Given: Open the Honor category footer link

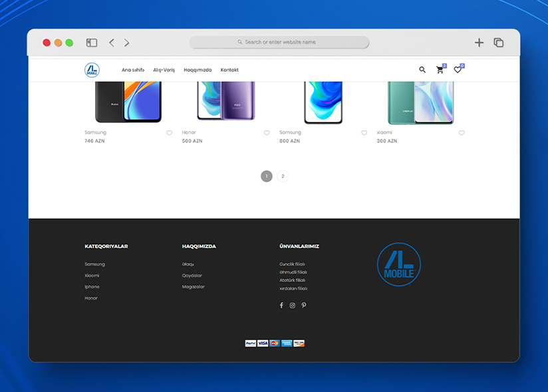Looking at the screenshot, I should (91, 298).
